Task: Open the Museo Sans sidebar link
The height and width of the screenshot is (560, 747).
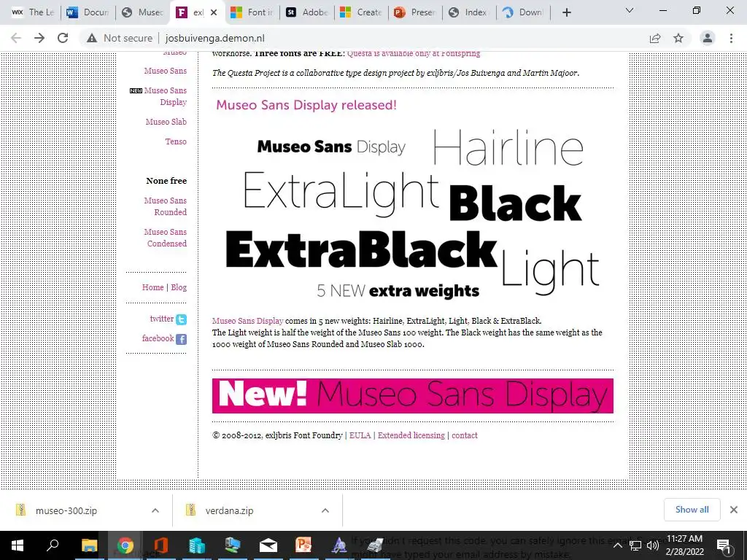Action: (166, 71)
